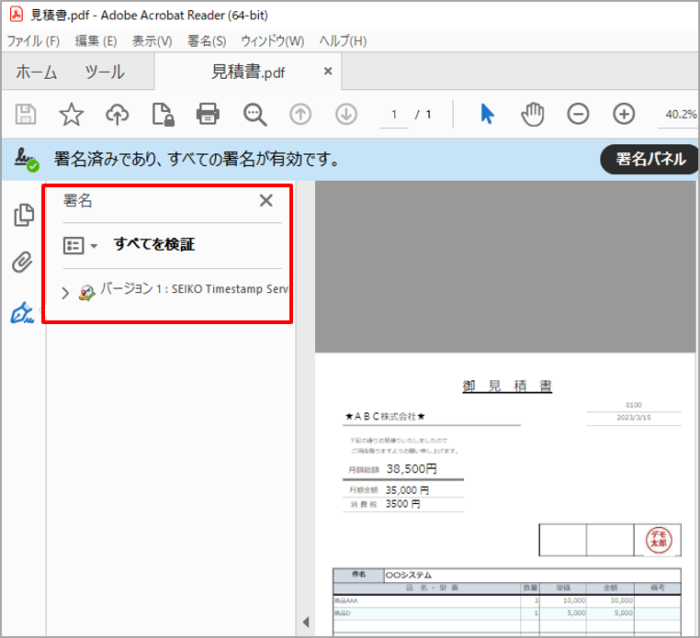This screenshot has width=700, height=638.
Task: Click the signature validity status message
Action: (x=197, y=159)
